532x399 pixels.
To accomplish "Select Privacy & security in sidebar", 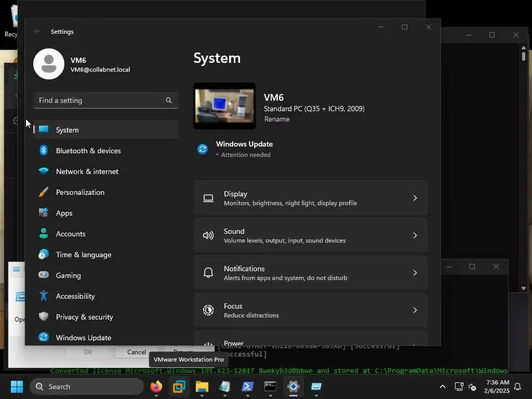I will point(106,316).
